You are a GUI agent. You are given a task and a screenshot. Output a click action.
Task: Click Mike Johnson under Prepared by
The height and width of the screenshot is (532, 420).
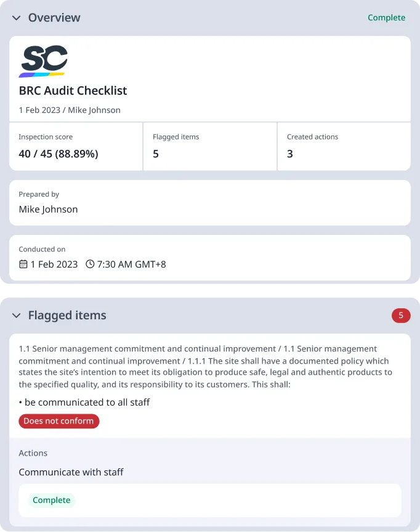(48, 209)
